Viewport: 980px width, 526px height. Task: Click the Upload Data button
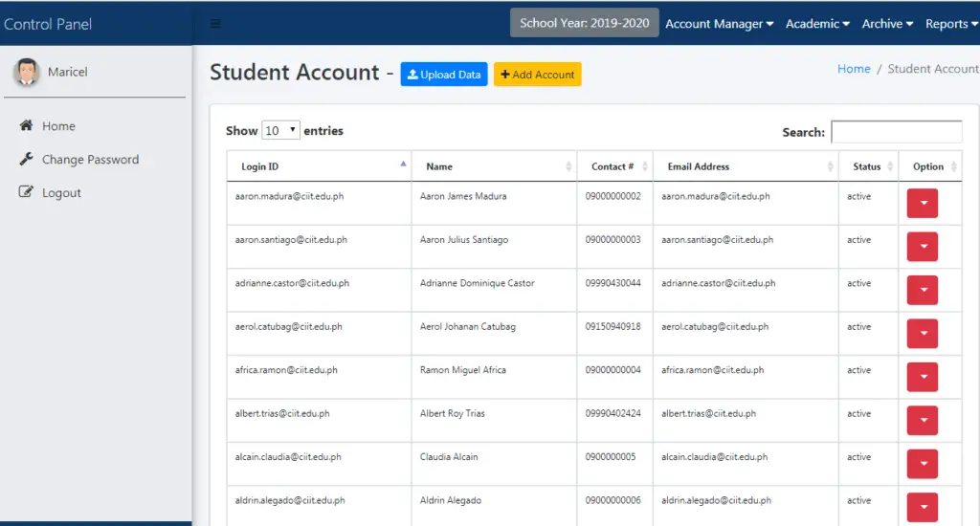point(444,75)
